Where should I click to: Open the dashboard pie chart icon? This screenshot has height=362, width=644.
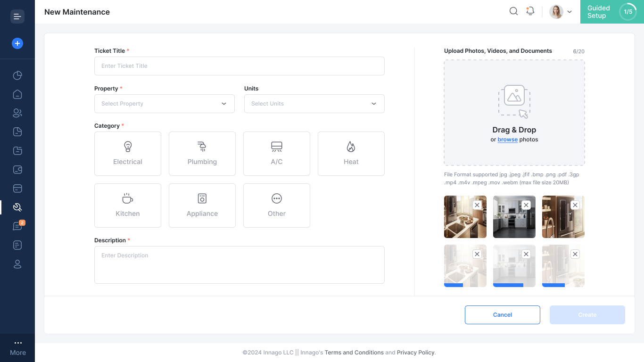pyautogui.click(x=17, y=75)
